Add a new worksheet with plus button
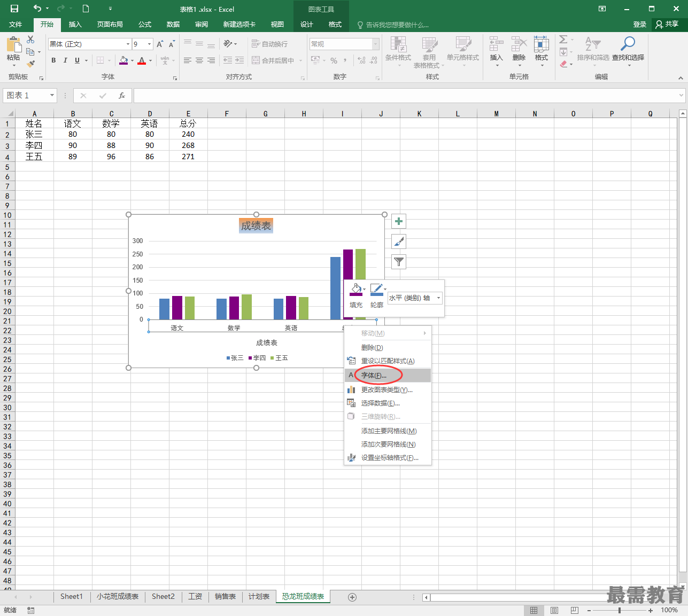 (x=352, y=597)
